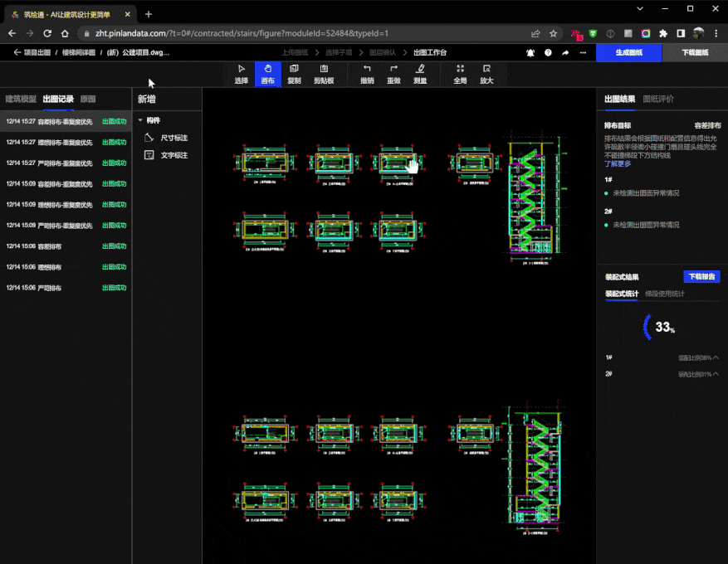The height and width of the screenshot is (564, 728).
Task: Select the 选择 arrow tool
Action: [x=242, y=74]
